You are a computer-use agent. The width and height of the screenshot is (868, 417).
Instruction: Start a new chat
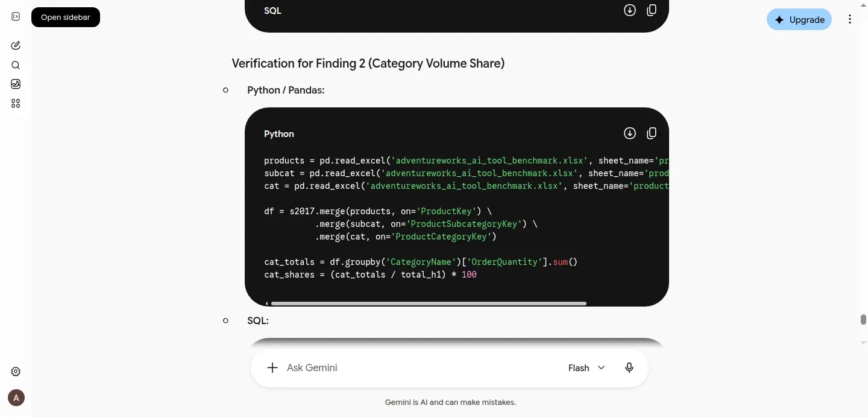(16, 45)
